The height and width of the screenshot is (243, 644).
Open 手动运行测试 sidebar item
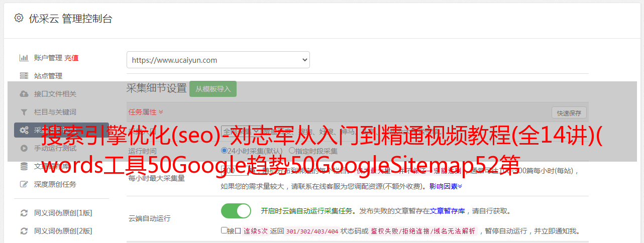pos(55,148)
